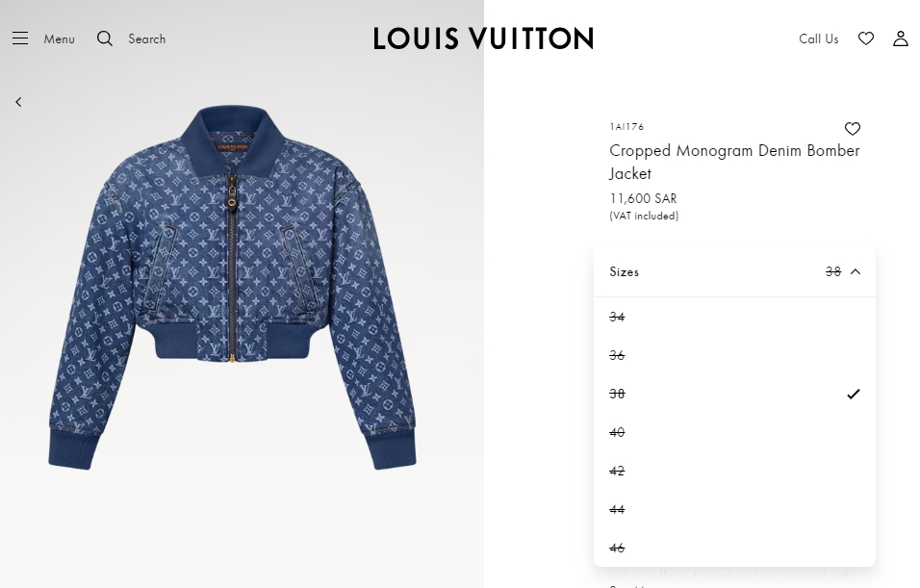Open the wishlist heart in the header
920x588 pixels.
click(866, 38)
